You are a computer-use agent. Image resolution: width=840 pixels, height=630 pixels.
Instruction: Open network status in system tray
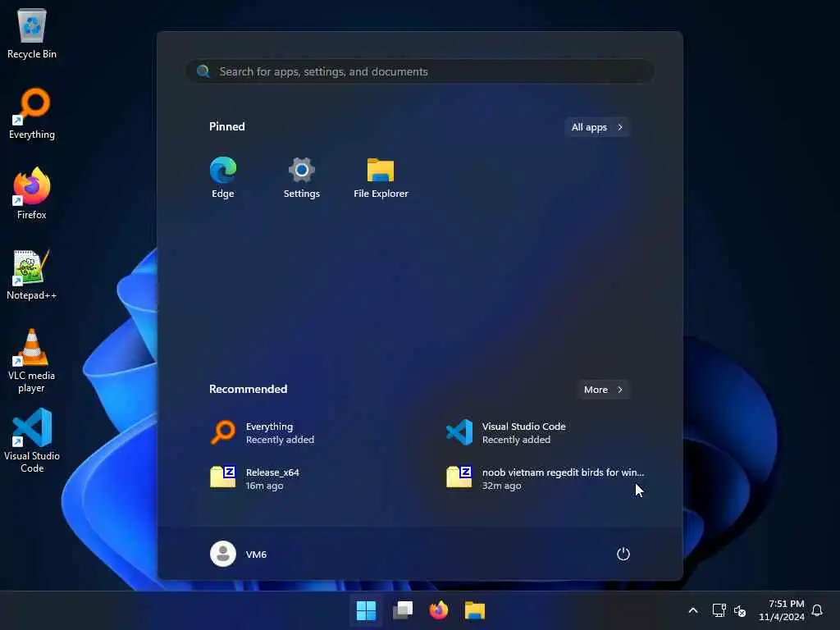pyautogui.click(x=719, y=610)
